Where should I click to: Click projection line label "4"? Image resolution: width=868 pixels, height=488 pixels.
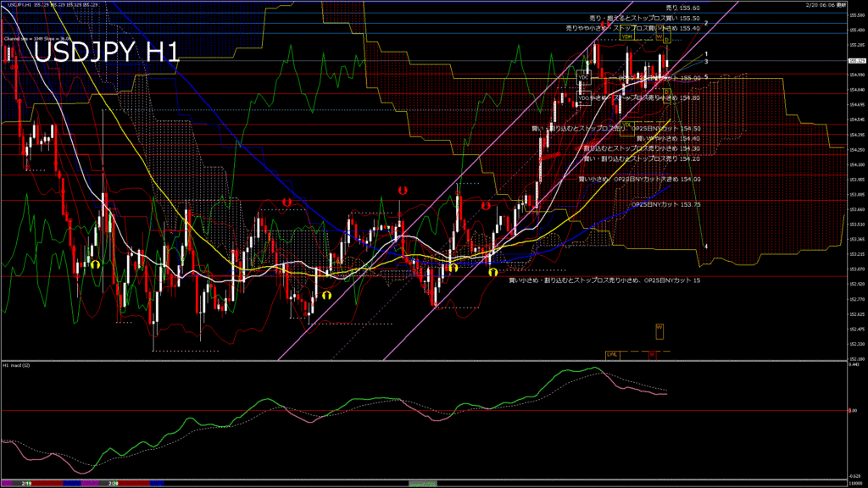[706, 246]
